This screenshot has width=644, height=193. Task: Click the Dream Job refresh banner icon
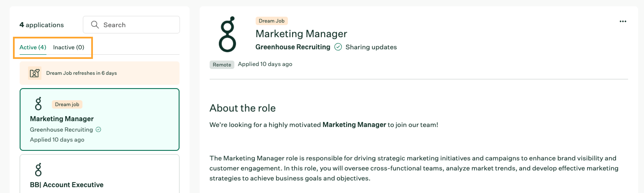(35, 73)
